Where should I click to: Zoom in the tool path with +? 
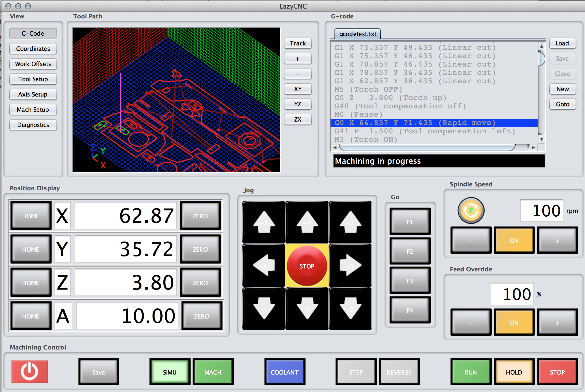[298, 58]
